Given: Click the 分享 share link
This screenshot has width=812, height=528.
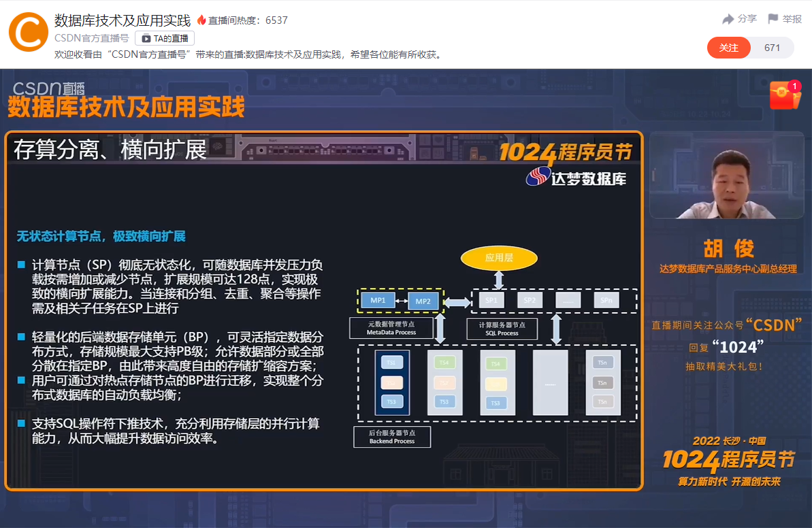Looking at the screenshot, I should click(747, 19).
